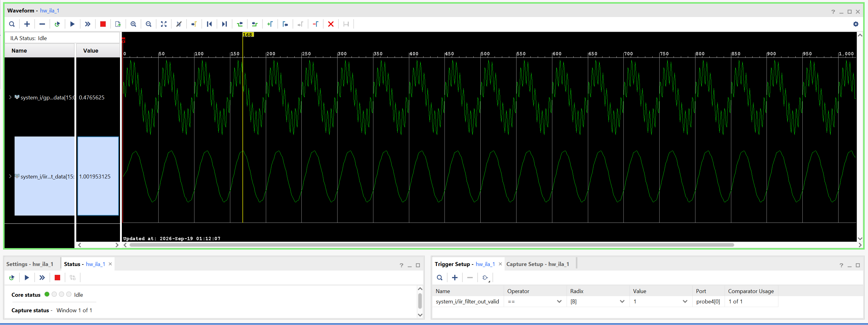The width and height of the screenshot is (868, 325).
Task: Switch to the Settings - hw_ila_1 tab
Action: 30,264
